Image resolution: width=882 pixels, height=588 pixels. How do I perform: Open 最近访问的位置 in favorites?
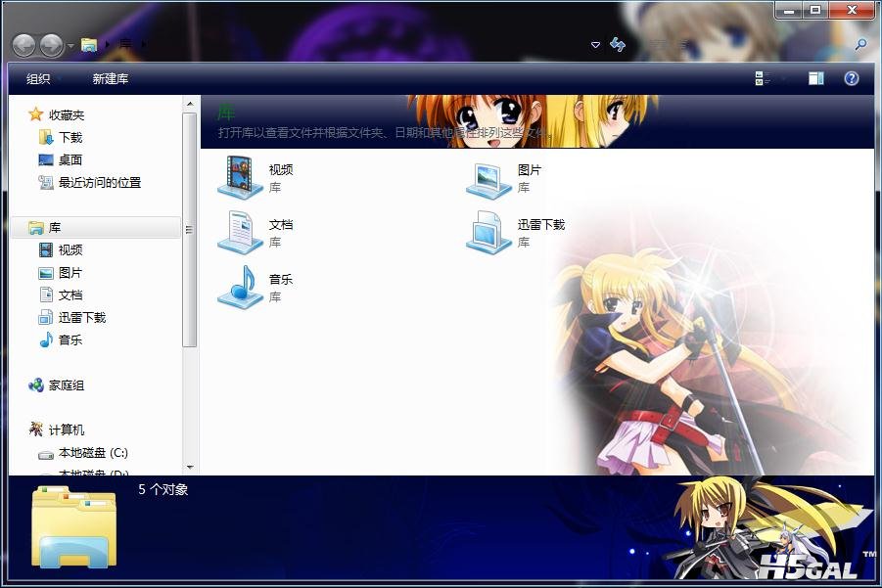coord(100,182)
